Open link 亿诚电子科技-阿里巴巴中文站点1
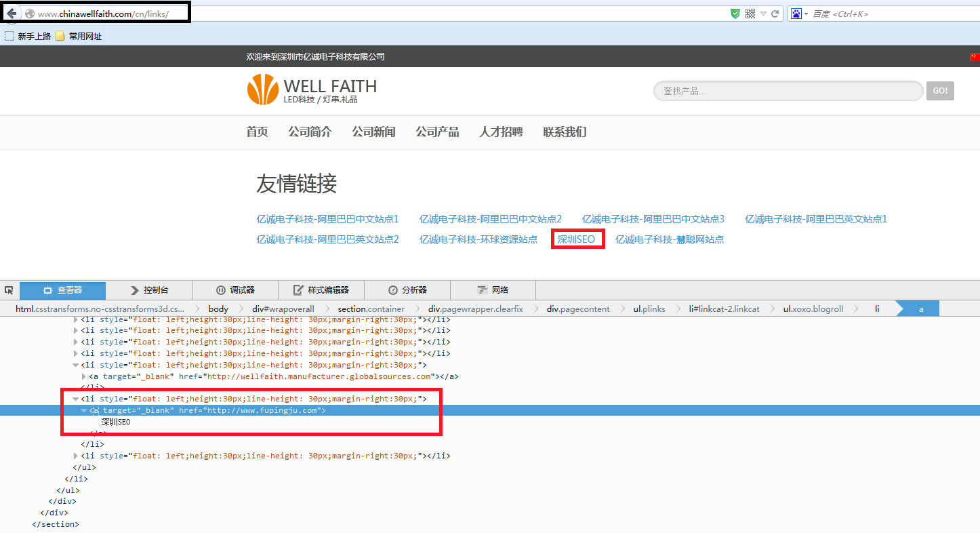The image size is (980, 533). point(327,219)
